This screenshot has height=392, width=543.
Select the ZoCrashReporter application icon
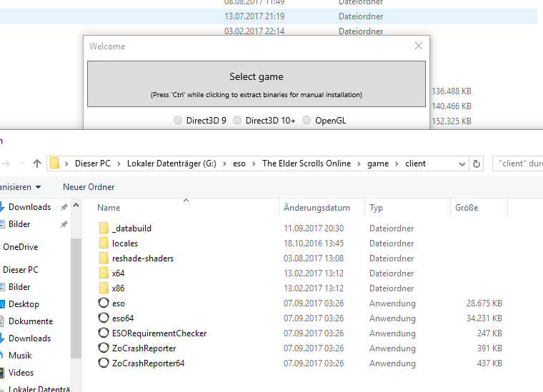coord(104,348)
